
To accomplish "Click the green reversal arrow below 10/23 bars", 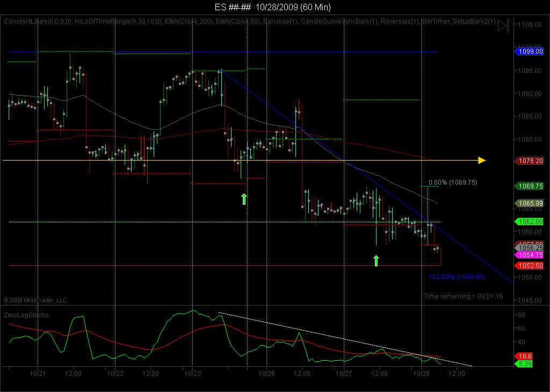I will point(244,199).
